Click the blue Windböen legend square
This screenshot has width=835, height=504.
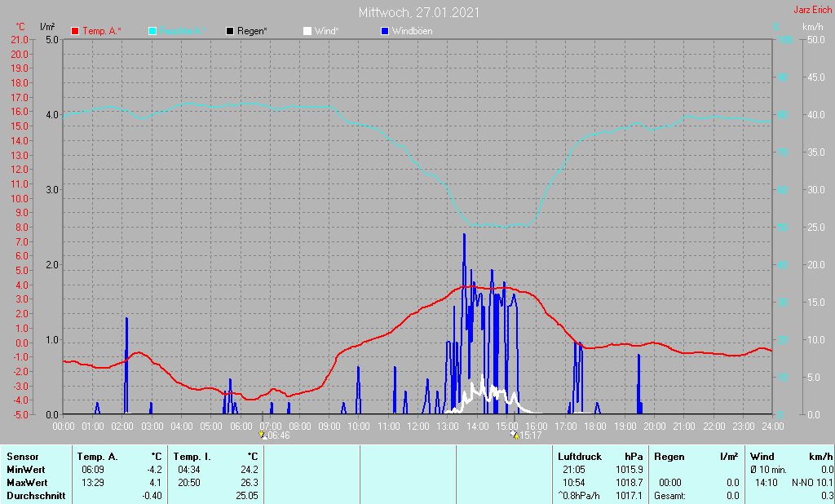pyautogui.click(x=385, y=31)
